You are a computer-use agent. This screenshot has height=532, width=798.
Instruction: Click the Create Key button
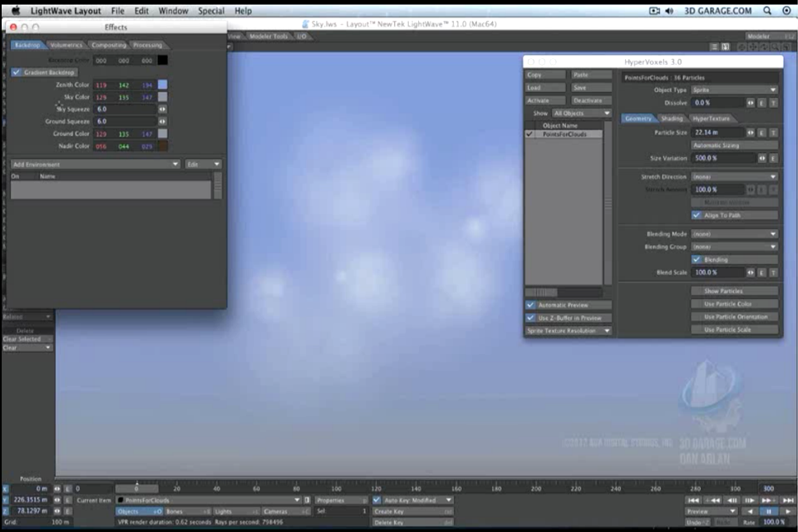(x=413, y=511)
